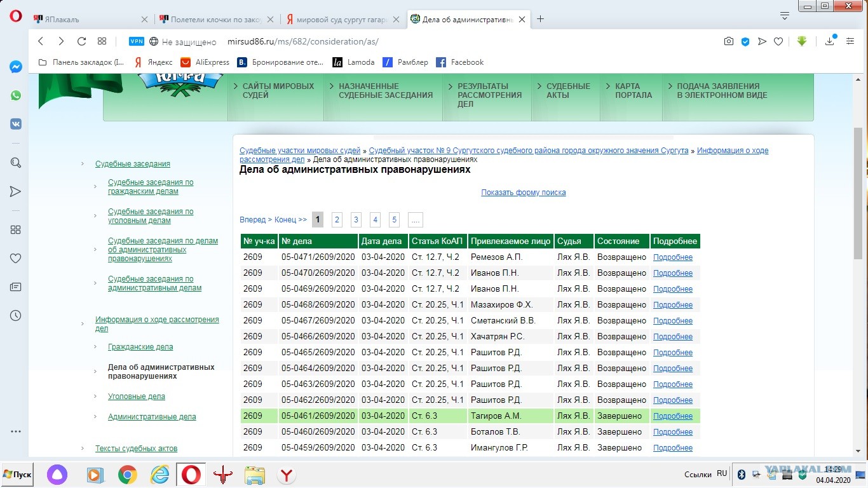Open bookmarks heart in the sidebar

(16, 258)
